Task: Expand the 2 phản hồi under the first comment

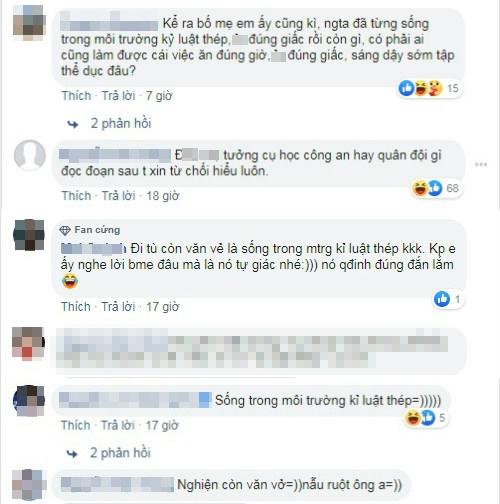Action: (121, 123)
